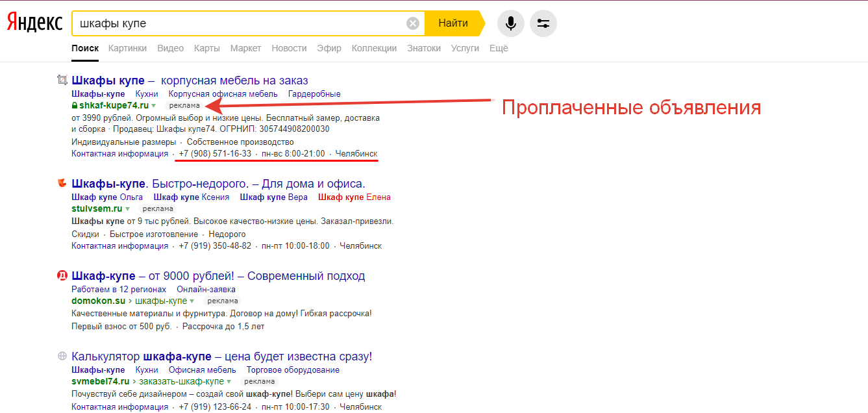This screenshot has width=868, height=413.
Task: Select the Поиск tab
Action: [x=85, y=48]
